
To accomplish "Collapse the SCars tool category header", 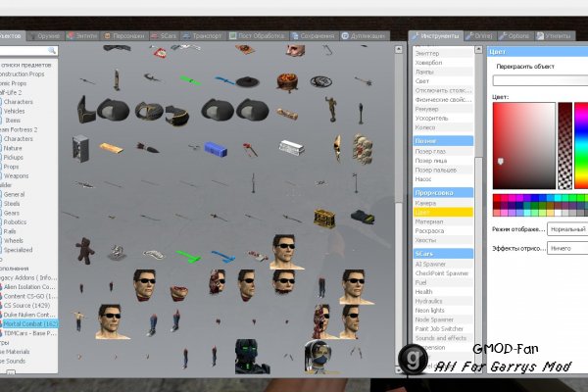I will pos(443,254).
